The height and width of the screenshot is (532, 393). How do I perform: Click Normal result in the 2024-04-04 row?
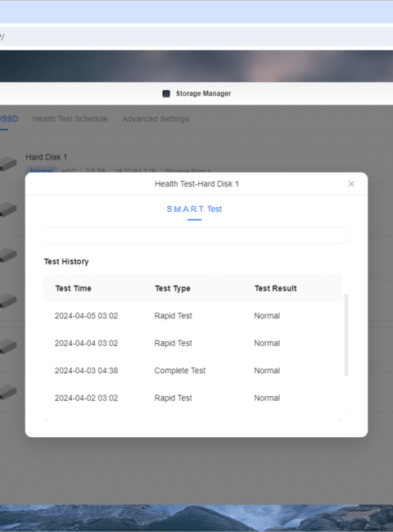267,344
